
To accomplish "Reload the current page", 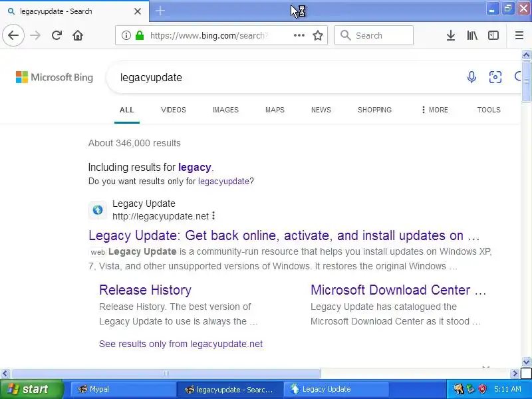I will (x=57, y=35).
